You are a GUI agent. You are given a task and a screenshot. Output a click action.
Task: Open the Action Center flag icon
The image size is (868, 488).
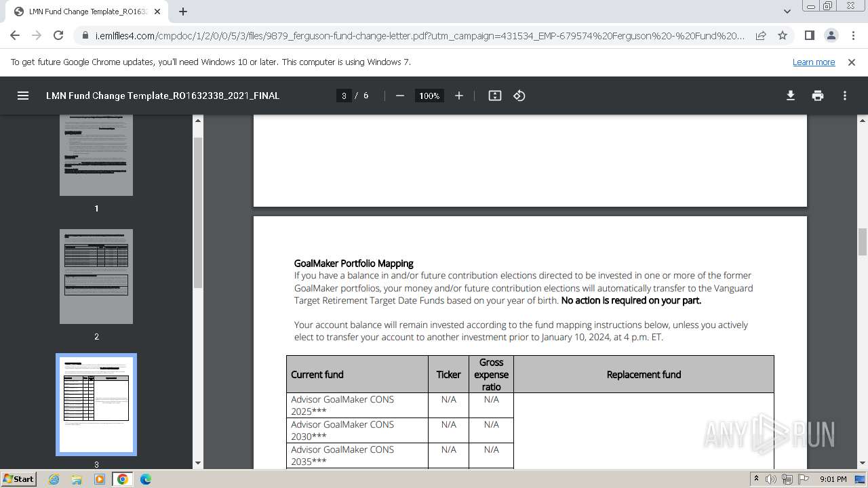coord(804,479)
